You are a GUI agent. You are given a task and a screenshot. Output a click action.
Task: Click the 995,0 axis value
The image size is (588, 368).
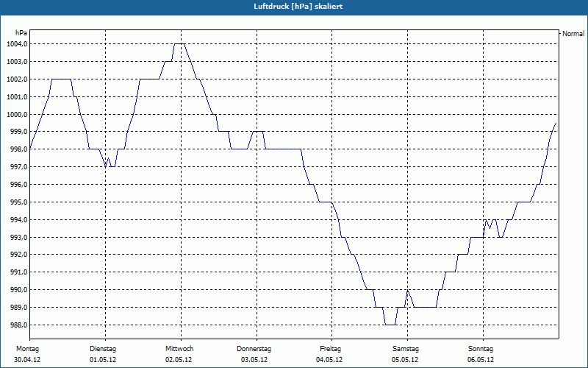coord(18,202)
